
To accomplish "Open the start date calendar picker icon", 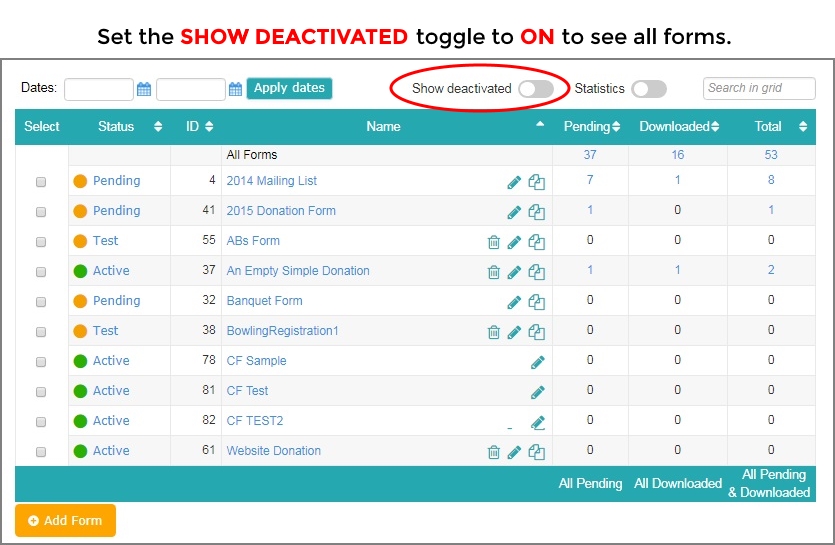I will [x=144, y=89].
